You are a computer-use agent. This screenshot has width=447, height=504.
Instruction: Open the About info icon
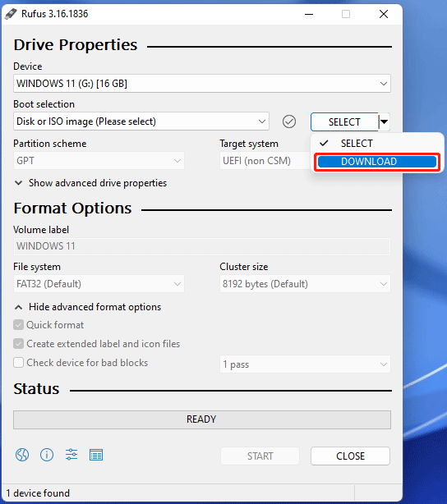[47, 455]
